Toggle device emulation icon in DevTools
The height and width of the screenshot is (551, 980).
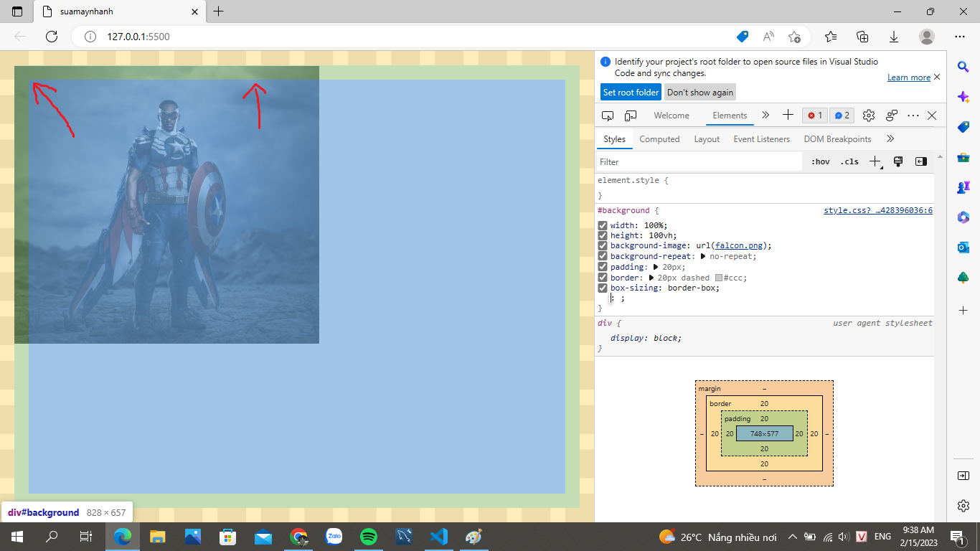[x=631, y=116]
